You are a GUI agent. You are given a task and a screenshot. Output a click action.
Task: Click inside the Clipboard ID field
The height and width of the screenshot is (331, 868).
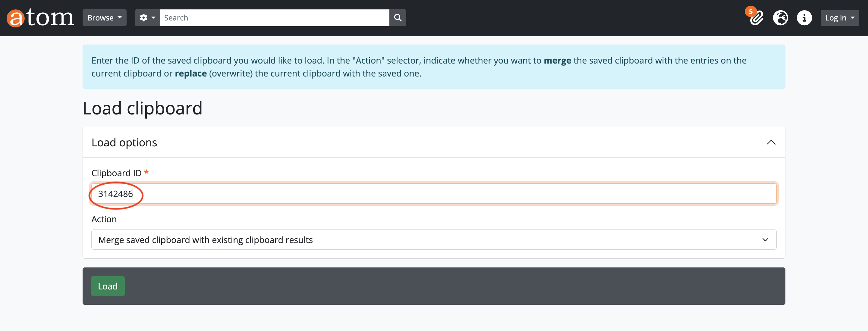click(434, 194)
